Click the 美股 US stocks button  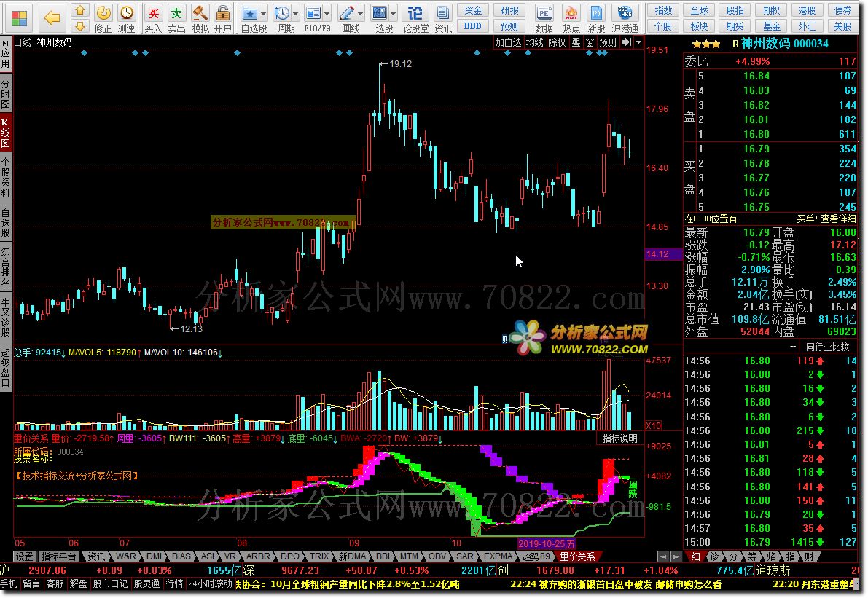tap(843, 25)
